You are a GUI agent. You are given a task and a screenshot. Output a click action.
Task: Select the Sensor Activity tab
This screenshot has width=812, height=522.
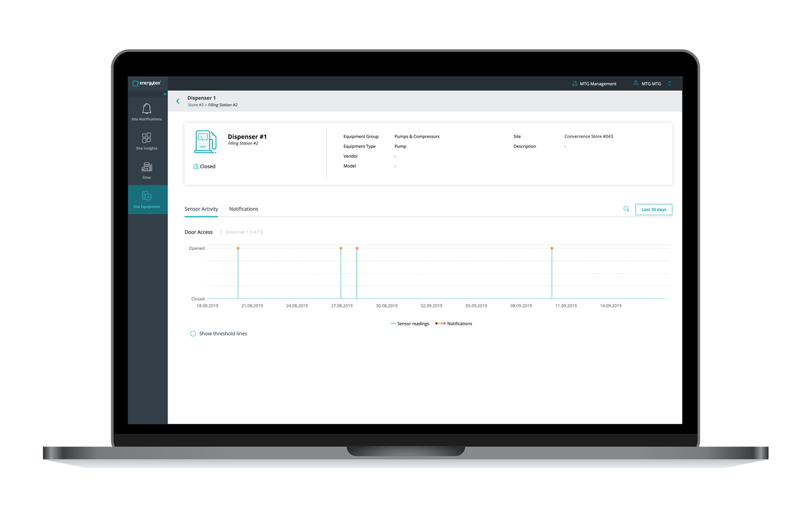click(201, 209)
